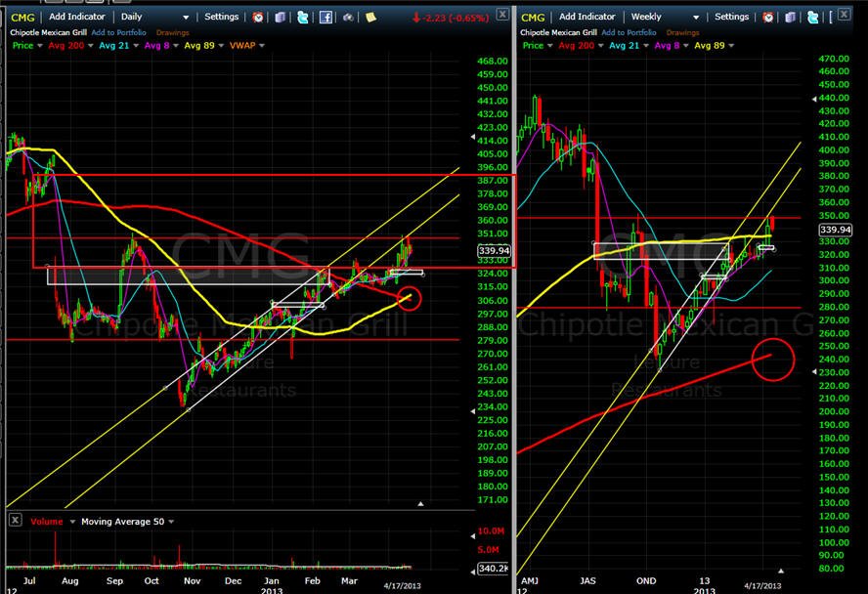Click the 4/17/2013 date on Daily chart
This screenshot has width=868, height=594.
click(x=403, y=586)
